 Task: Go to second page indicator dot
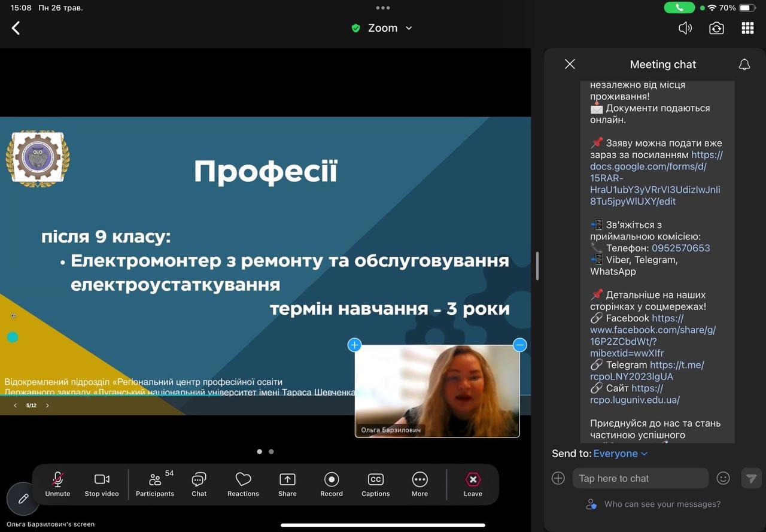point(271,452)
